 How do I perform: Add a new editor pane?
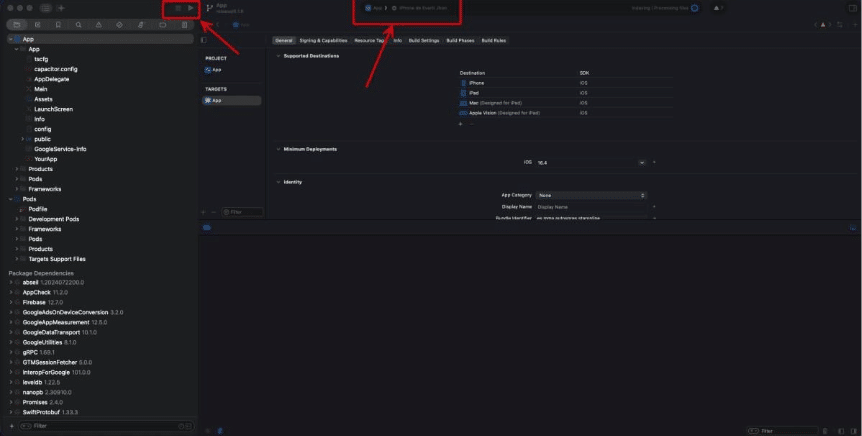click(x=853, y=25)
